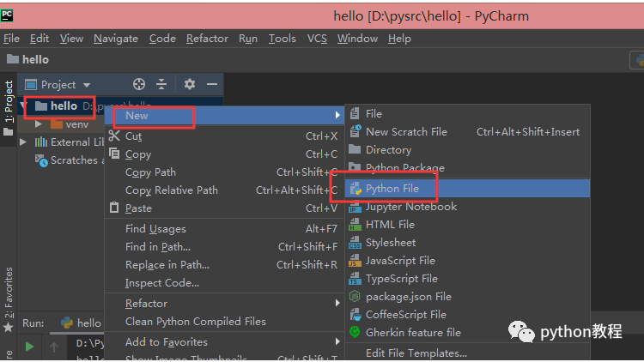Click the locate/scroll from source crosshair icon

(139, 84)
